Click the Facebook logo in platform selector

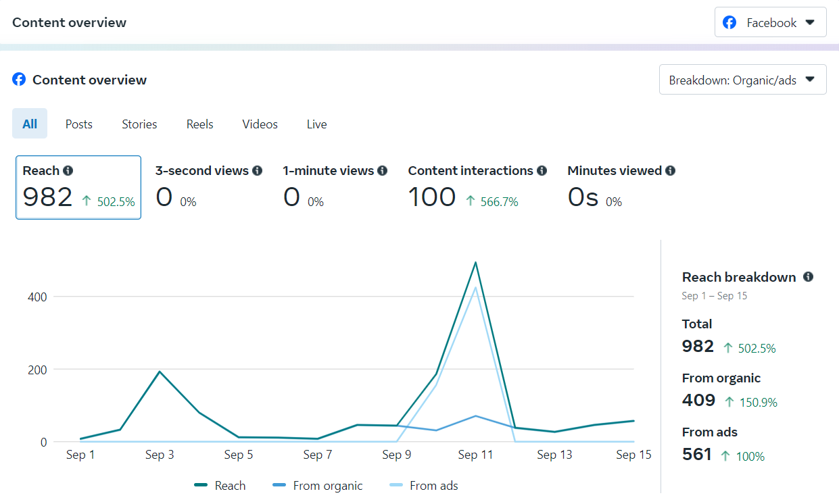729,22
